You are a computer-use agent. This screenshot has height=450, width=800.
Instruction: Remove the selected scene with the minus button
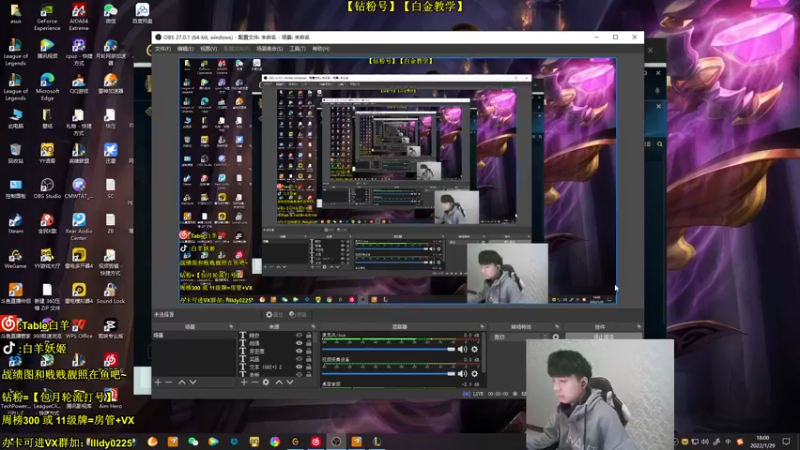point(169,382)
